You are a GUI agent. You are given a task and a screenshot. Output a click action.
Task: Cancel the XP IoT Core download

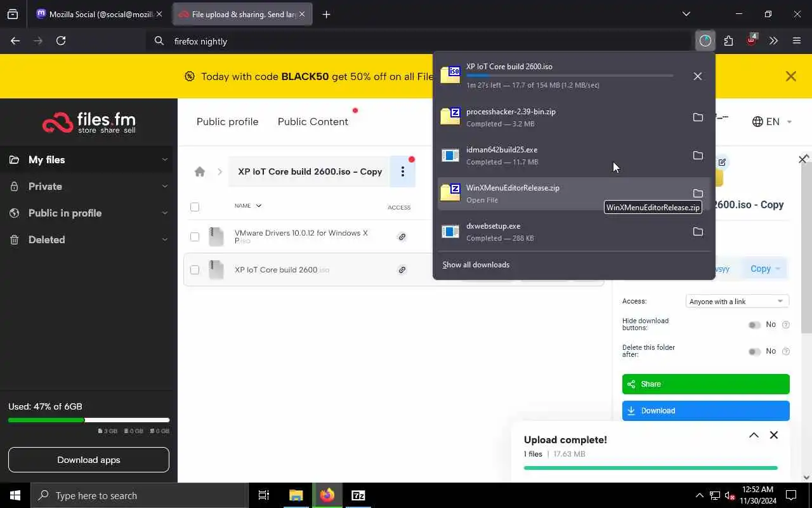[x=697, y=76]
